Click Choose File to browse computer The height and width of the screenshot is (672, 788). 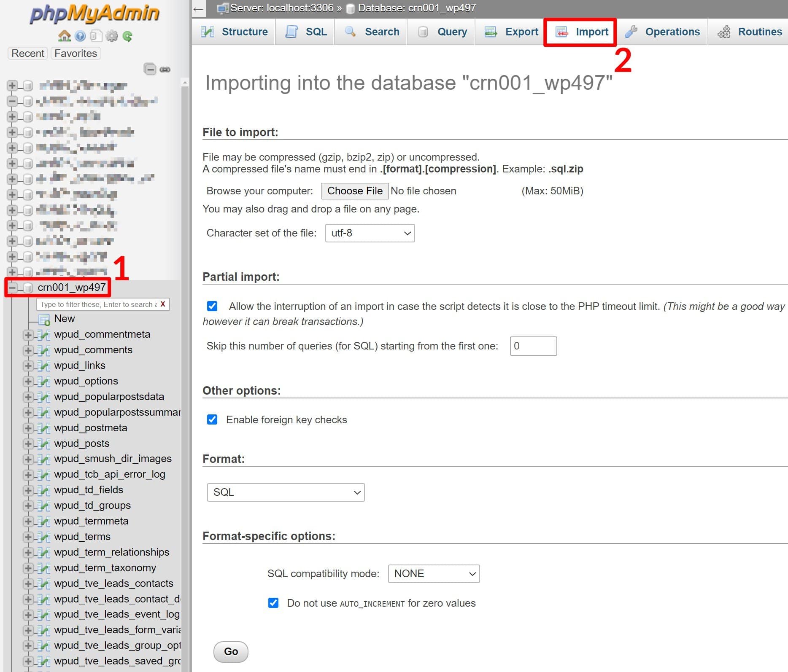[354, 191]
